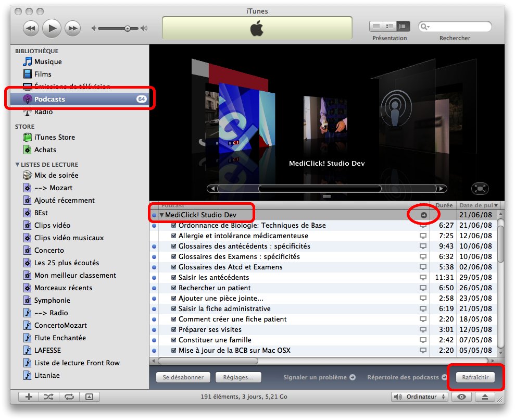Click Cover Flow scroll right arrow
The height and width of the screenshot is (420, 515).
click(x=441, y=189)
